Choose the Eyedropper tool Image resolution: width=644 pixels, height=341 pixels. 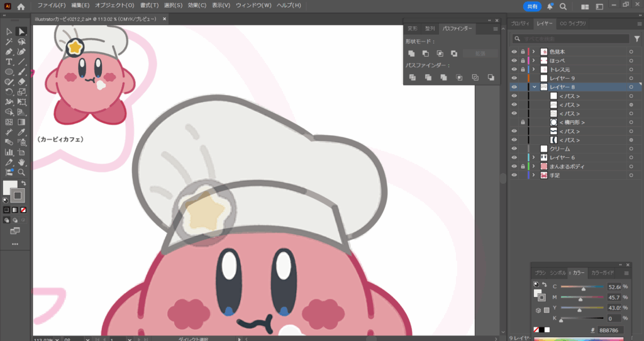click(x=21, y=132)
